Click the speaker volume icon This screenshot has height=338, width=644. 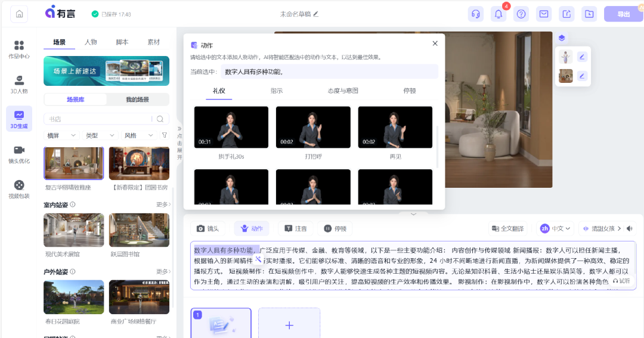(x=630, y=228)
